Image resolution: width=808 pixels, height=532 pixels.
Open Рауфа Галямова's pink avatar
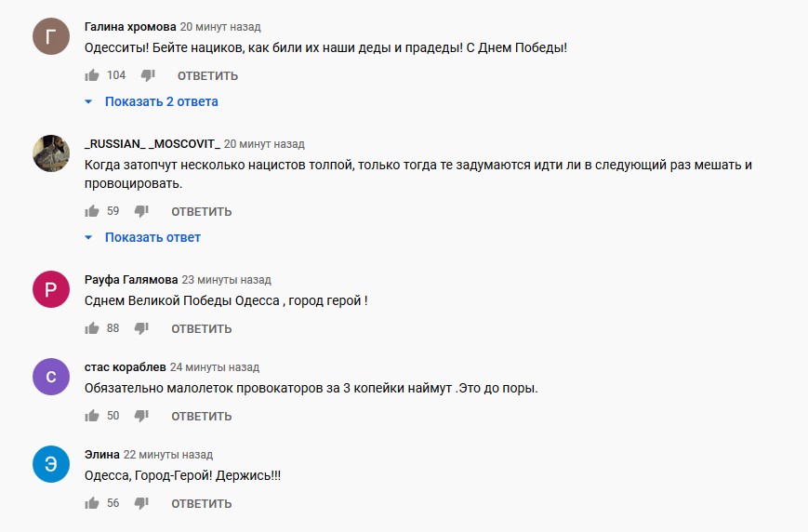[51, 289]
